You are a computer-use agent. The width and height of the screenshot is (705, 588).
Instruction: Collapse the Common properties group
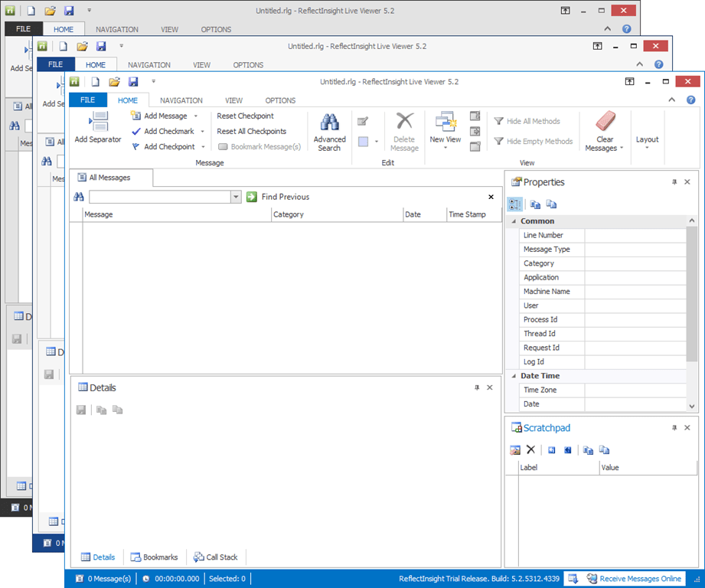[x=514, y=221]
